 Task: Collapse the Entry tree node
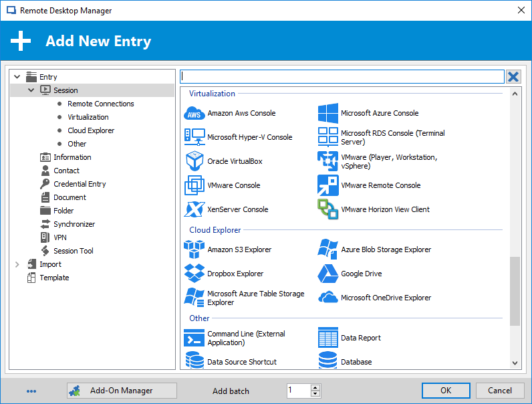(x=17, y=77)
